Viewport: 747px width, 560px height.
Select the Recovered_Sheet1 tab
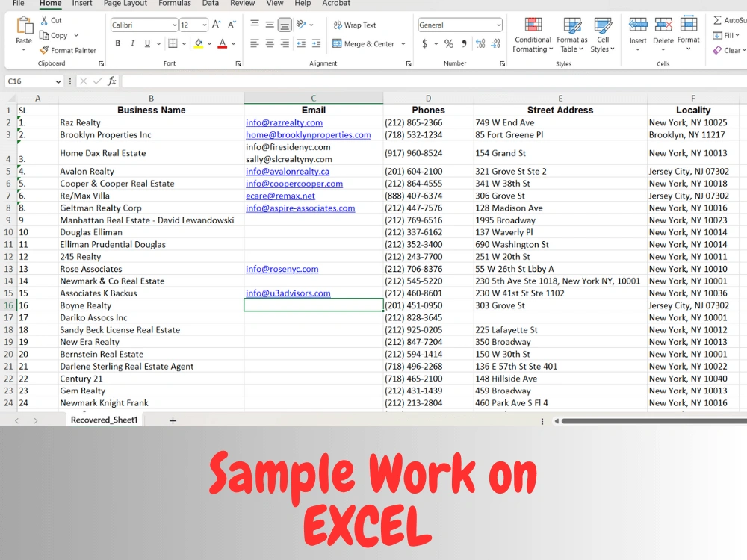pos(105,420)
